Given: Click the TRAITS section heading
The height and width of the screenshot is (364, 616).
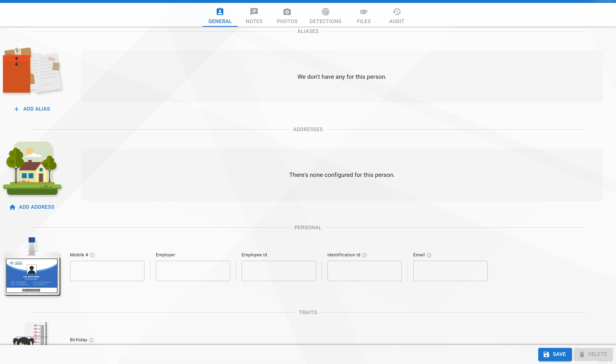Looking at the screenshot, I should pyautogui.click(x=308, y=312).
